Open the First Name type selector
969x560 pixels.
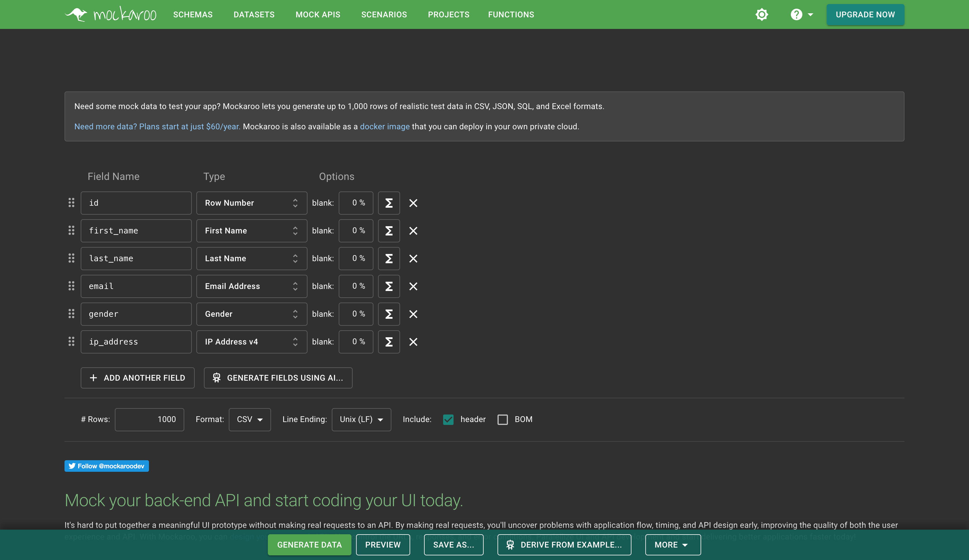(x=251, y=230)
